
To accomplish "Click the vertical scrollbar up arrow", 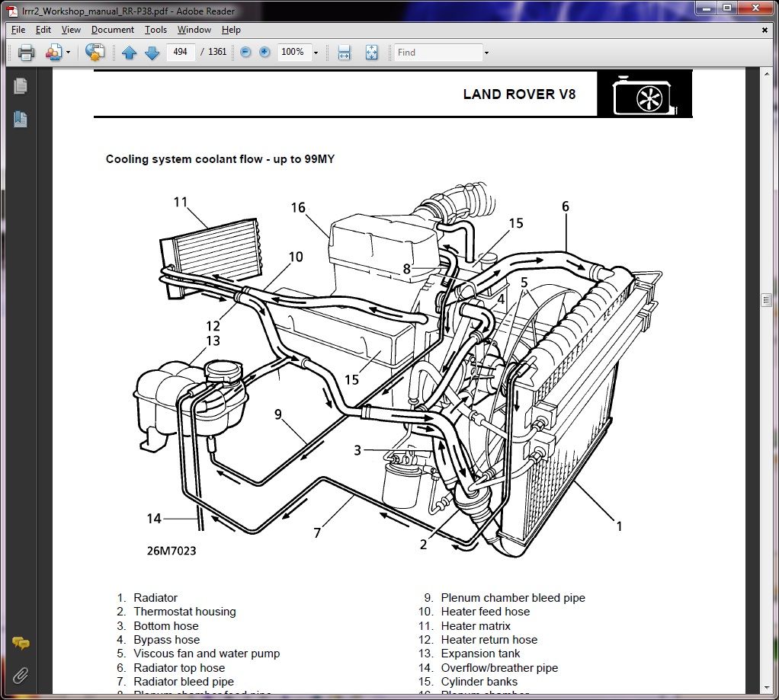I will pyautogui.click(x=767, y=73).
